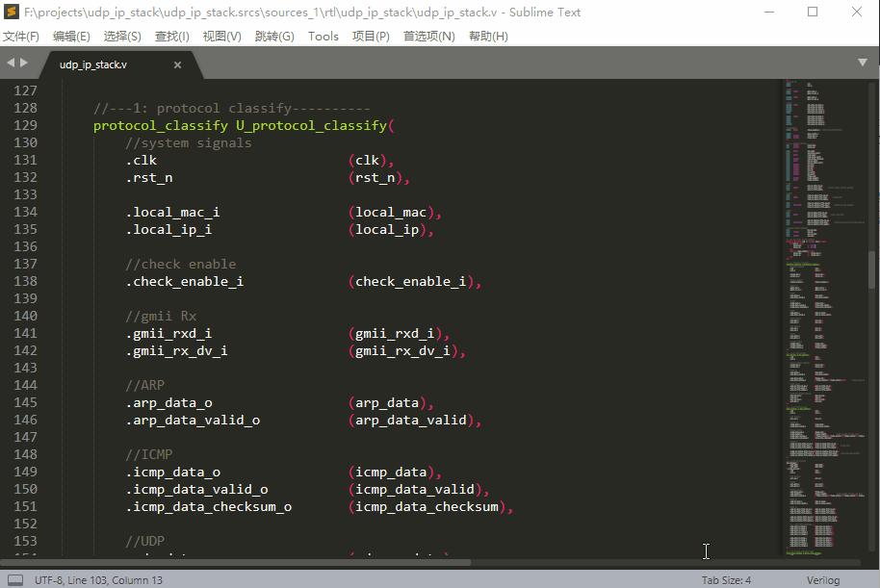Go to the next tab with right arrow

coord(23,63)
